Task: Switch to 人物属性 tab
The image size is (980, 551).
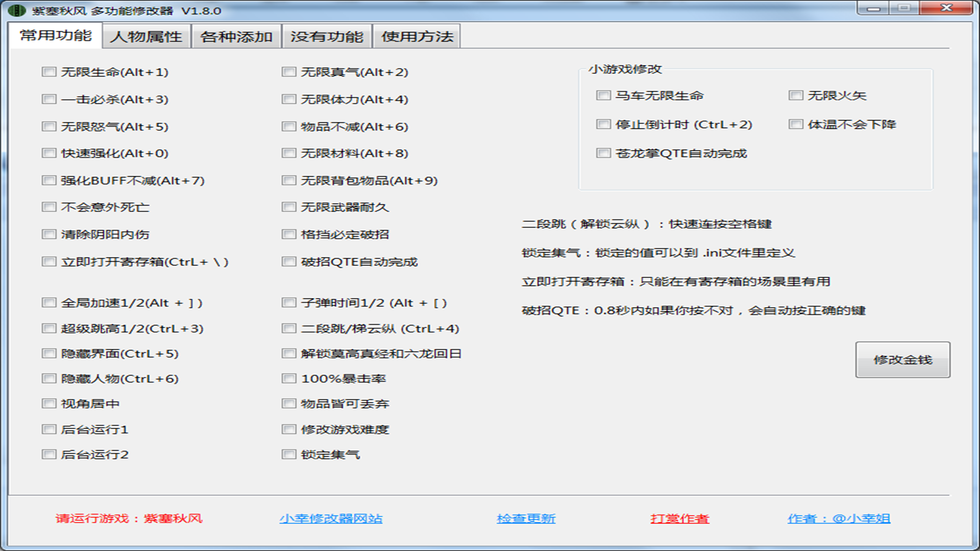Action: coord(146,37)
